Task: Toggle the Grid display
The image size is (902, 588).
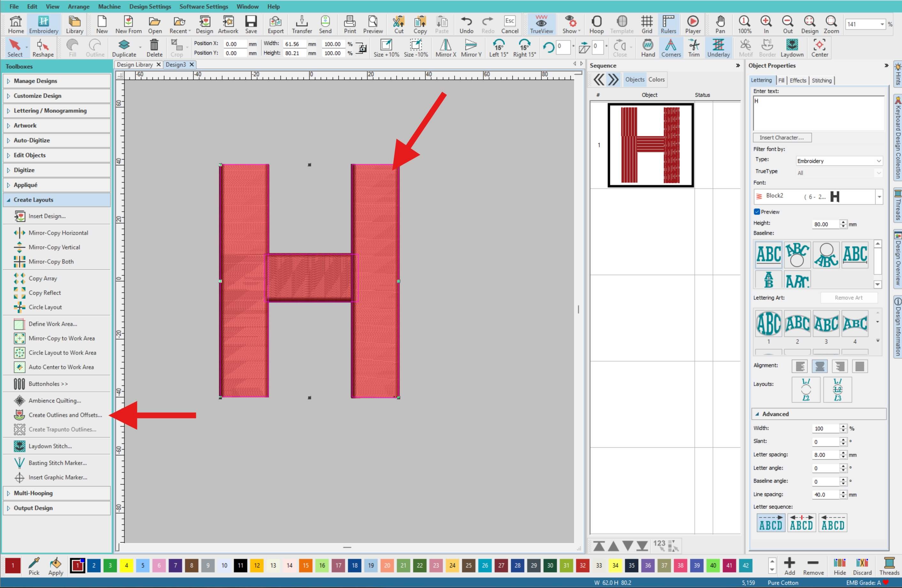Action: tap(647, 25)
